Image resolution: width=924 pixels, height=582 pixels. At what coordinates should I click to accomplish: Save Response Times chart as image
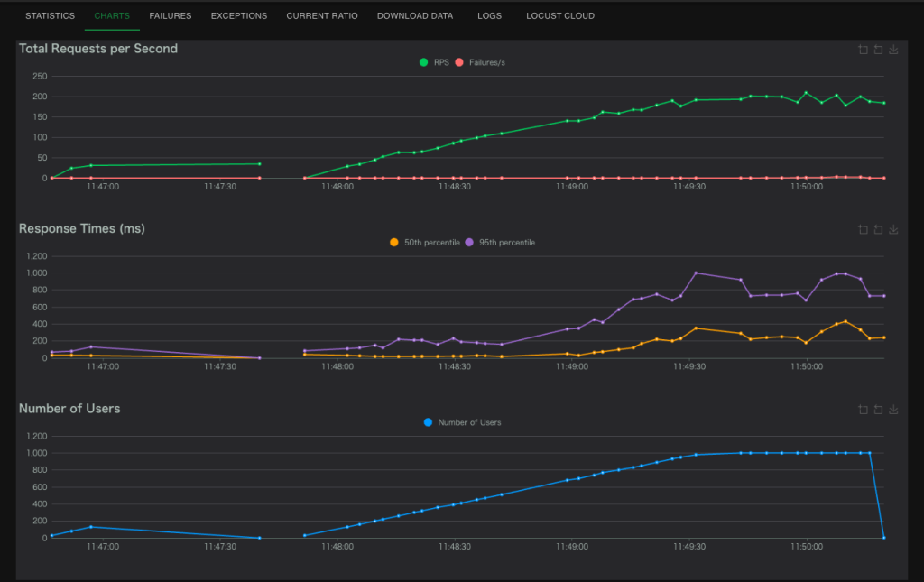click(x=893, y=229)
